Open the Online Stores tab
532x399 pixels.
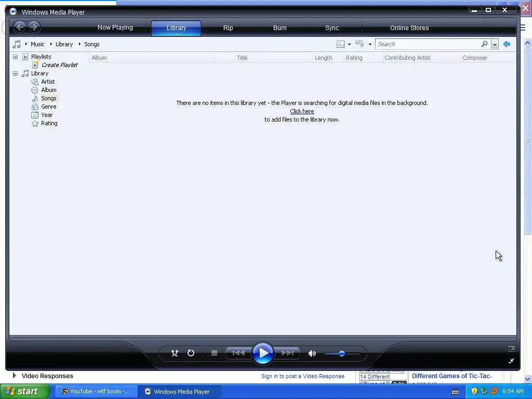pos(409,28)
